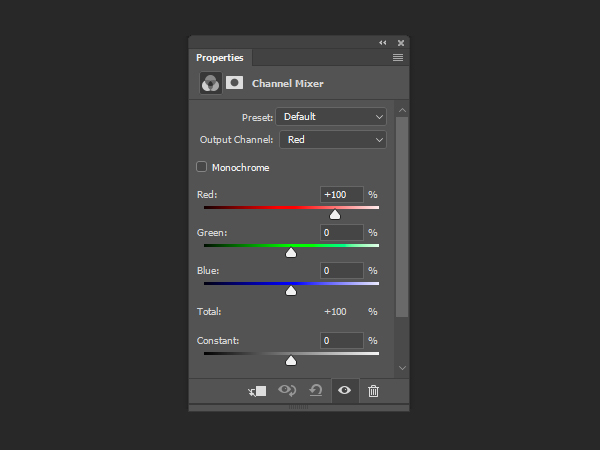Image resolution: width=600 pixels, height=450 pixels.
Task: Open the Preset dropdown showing Default
Action: click(x=331, y=117)
